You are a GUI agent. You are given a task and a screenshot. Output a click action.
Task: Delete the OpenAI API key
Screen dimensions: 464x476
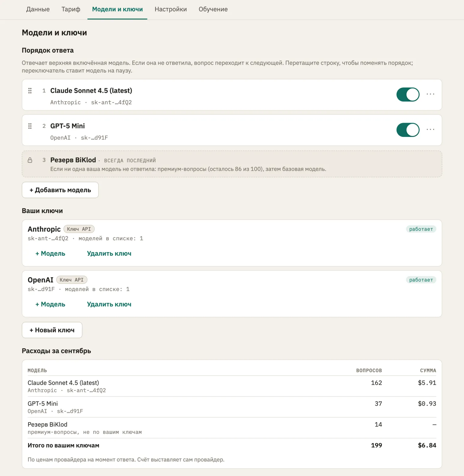point(109,304)
